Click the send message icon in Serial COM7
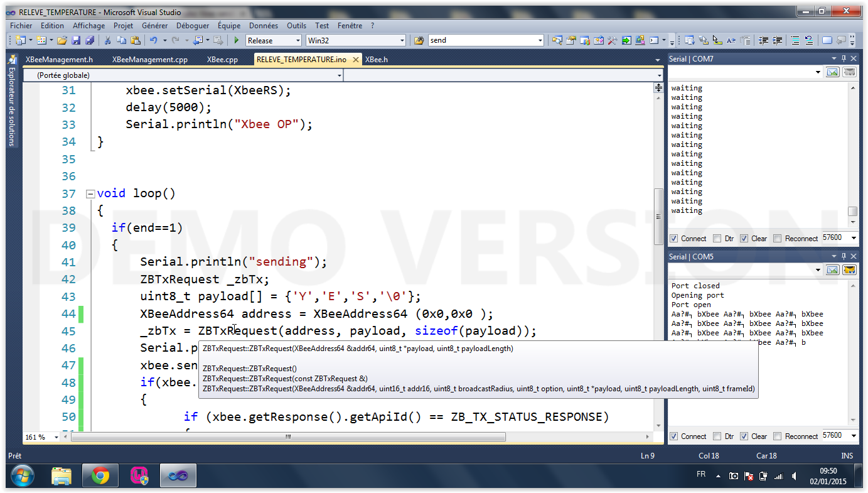This screenshot has width=868, height=493. [832, 72]
